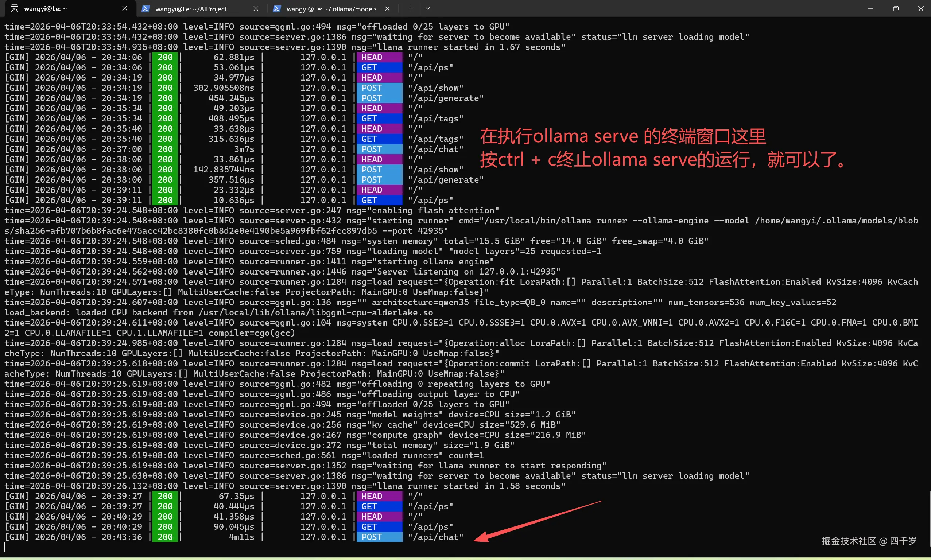Click the PowerShell icon on models tab
Viewport: 931px width, 560px height.
point(277,9)
